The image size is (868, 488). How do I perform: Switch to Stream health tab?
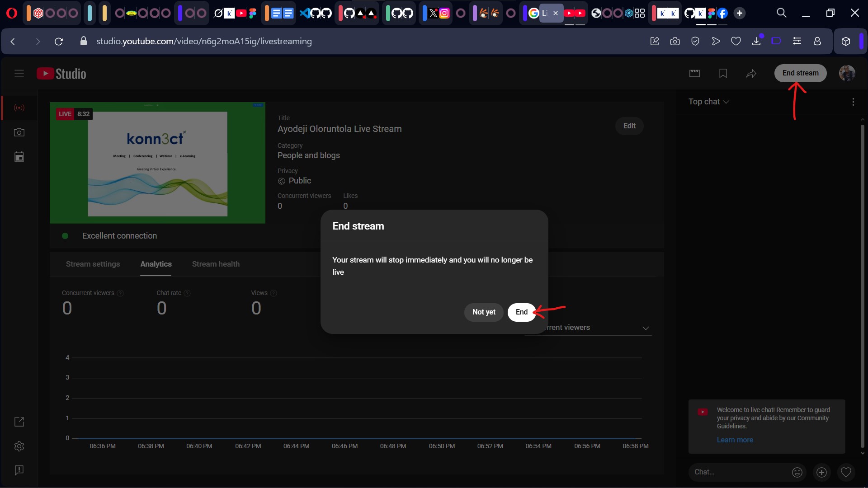coord(216,264)
